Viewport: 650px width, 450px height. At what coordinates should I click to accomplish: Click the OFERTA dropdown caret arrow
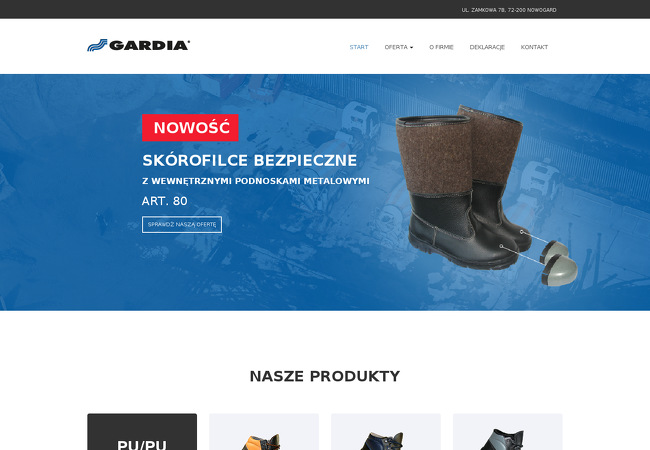pos(411,48)
